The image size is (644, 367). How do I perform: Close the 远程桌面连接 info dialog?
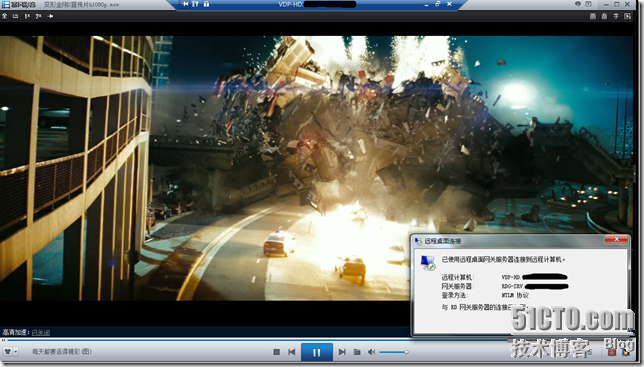click(x=616, y=239)
